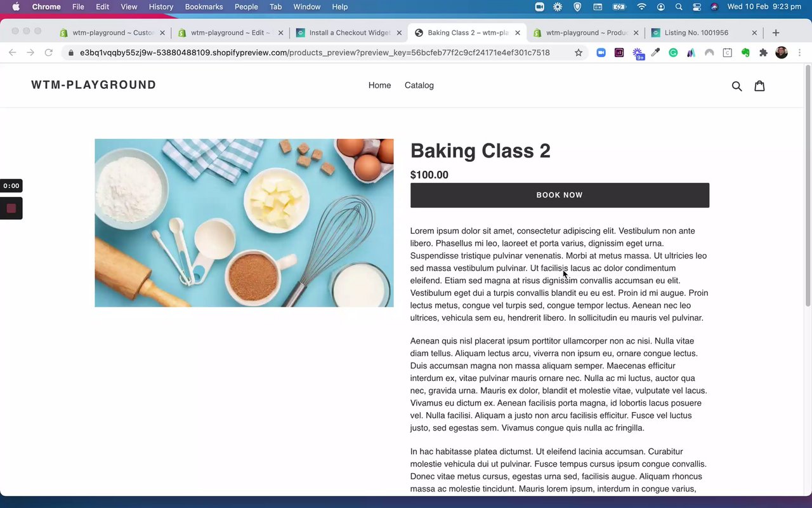Open macOS Spotlight search in menu bar
The image size is (812, 508).
tap(679, 7)
